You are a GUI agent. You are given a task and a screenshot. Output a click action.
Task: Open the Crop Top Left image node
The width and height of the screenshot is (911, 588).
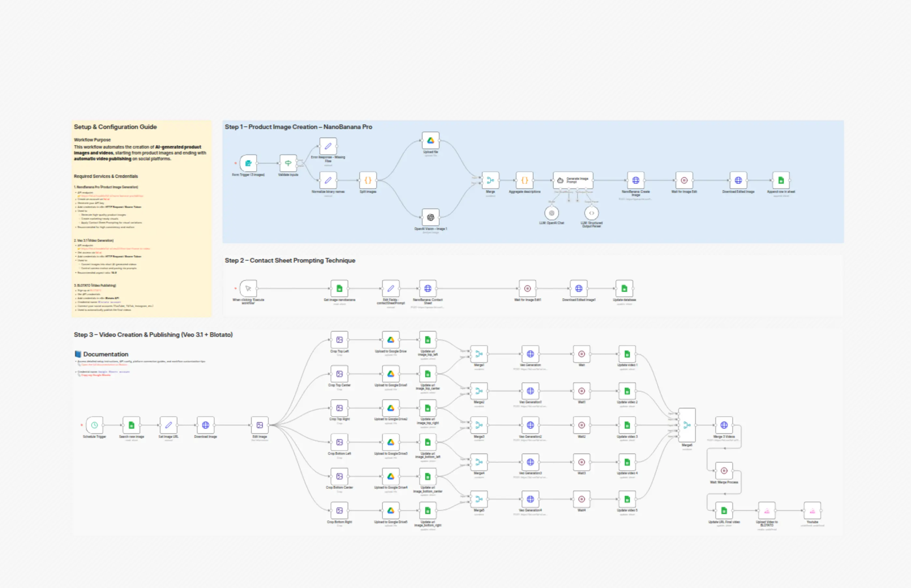coord(339,340)
